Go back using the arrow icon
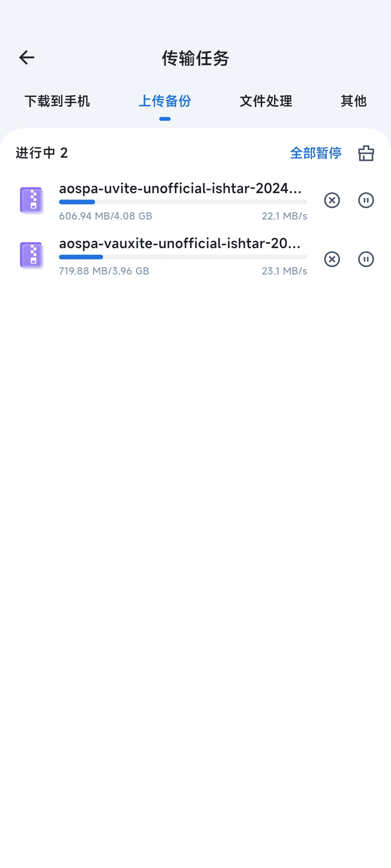391x868 pixels. click(x=26, y=58)
